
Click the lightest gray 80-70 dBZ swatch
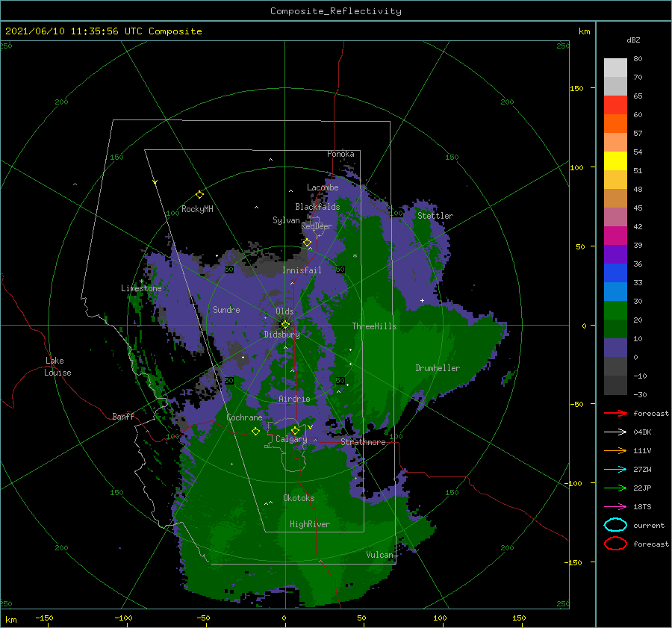615,67
